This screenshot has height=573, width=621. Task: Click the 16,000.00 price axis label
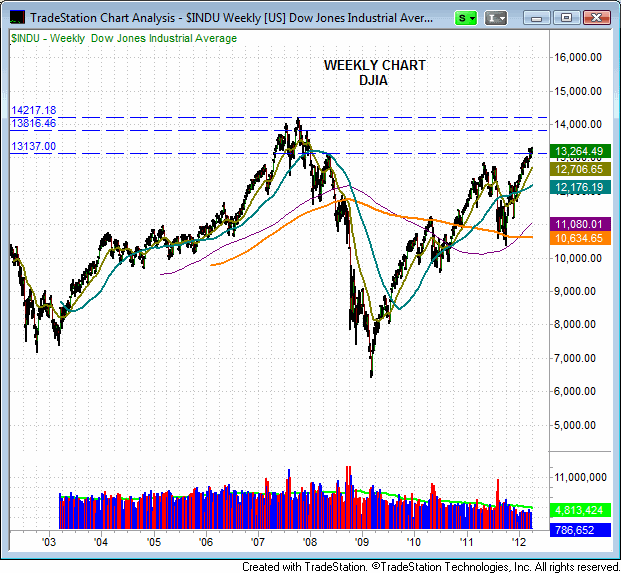[580, 57]
